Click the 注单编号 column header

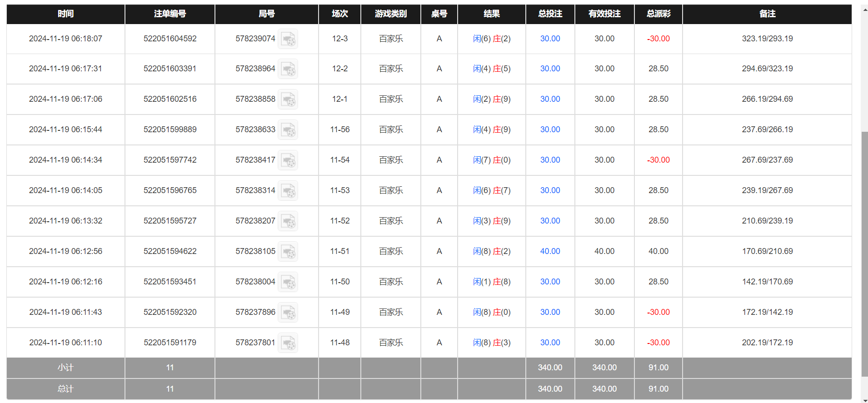pyautogui.click(x=170, y=14)
